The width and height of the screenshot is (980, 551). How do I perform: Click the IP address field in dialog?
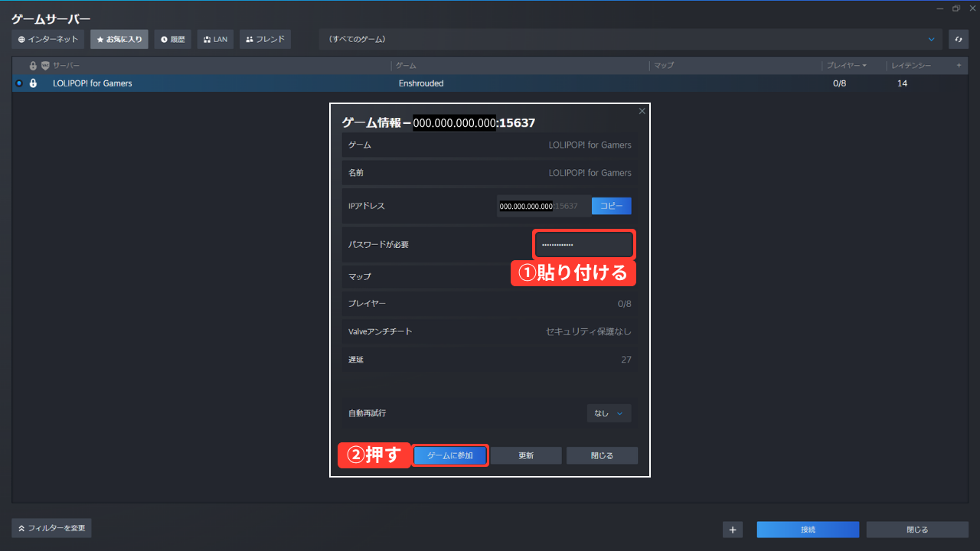point(544,206)
